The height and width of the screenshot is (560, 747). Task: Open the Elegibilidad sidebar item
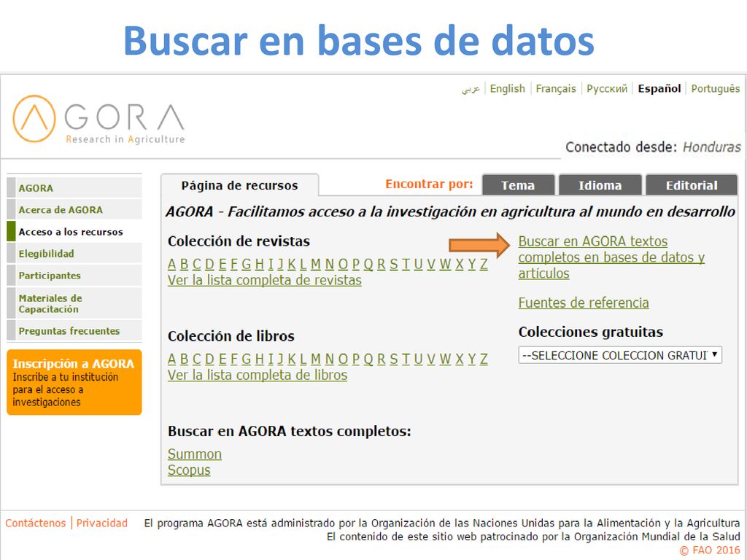pyautogui.click(x=74, y=253)
